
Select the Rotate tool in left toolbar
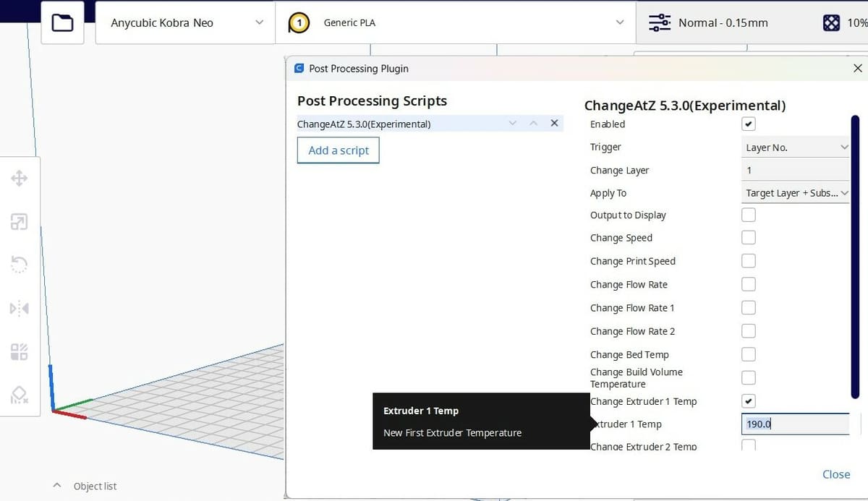20,265
